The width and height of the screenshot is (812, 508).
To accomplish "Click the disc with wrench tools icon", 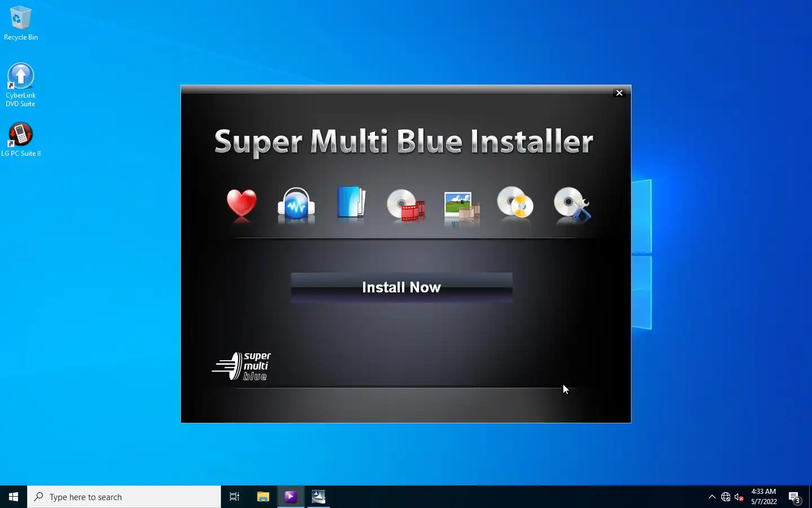I will pyautogui.click(x=571, y=204).
